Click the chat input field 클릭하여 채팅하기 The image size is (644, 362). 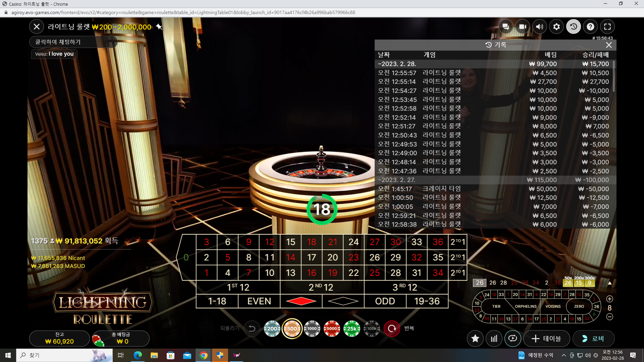[73, 42]
